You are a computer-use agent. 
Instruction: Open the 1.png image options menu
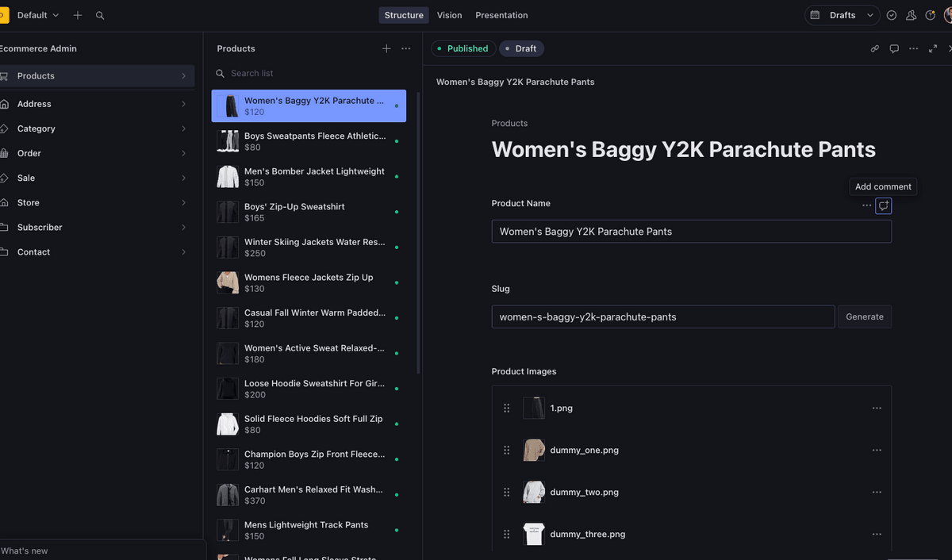(x=877, y=408)
